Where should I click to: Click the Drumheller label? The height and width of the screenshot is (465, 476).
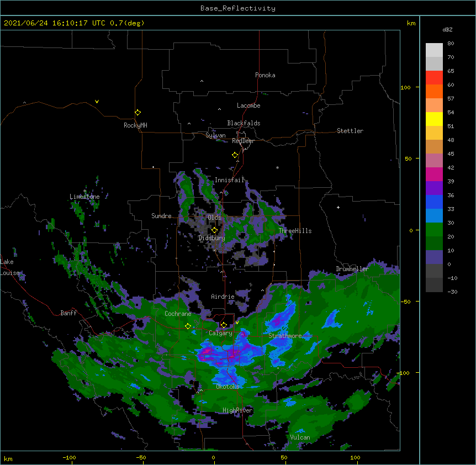point(352,269)
